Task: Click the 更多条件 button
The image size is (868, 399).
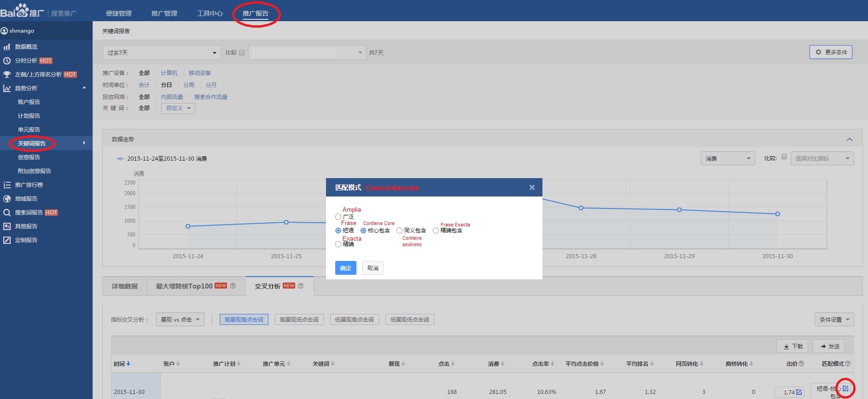Action: coord(831,52)
